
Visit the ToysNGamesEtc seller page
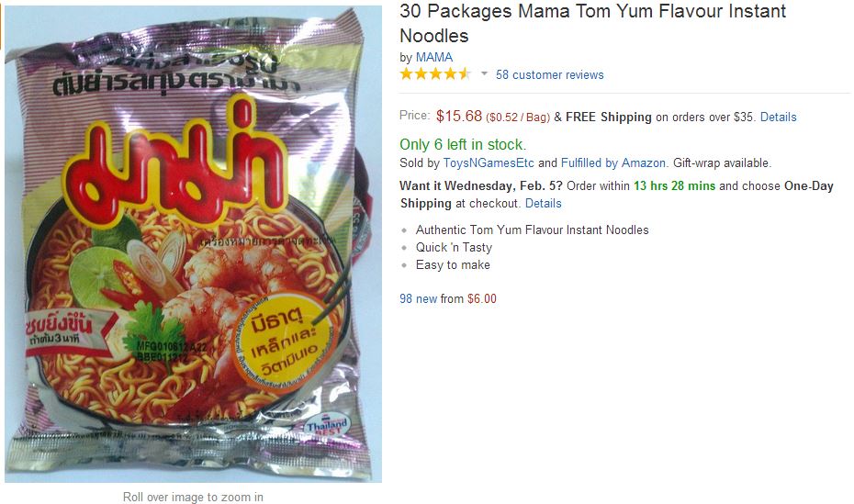[x=489, y=162]
